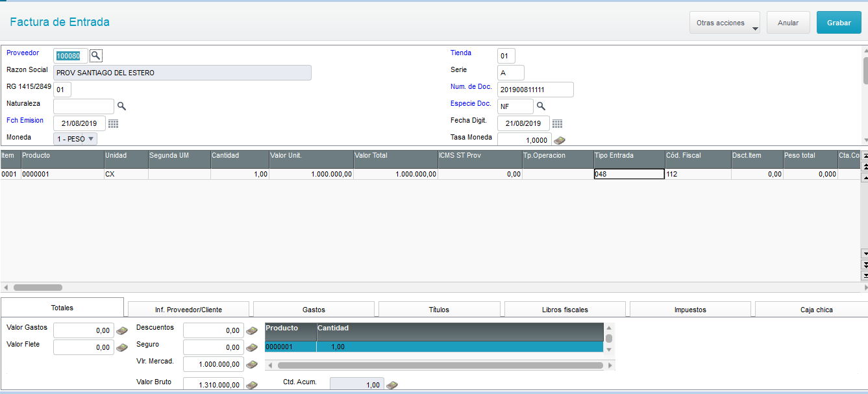This screenshot has height=394, width=868.
Task: Select product row 0000001 in totals list
Action: click(x=434, y=347)
